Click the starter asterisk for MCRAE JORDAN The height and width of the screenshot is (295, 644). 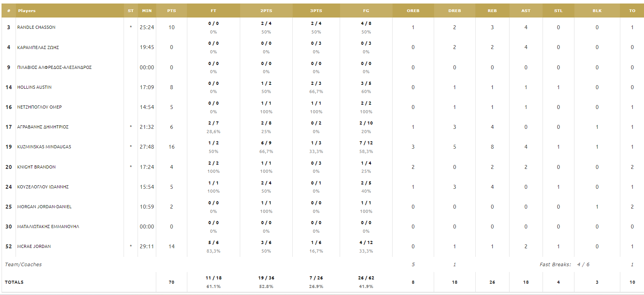[131, 246]
